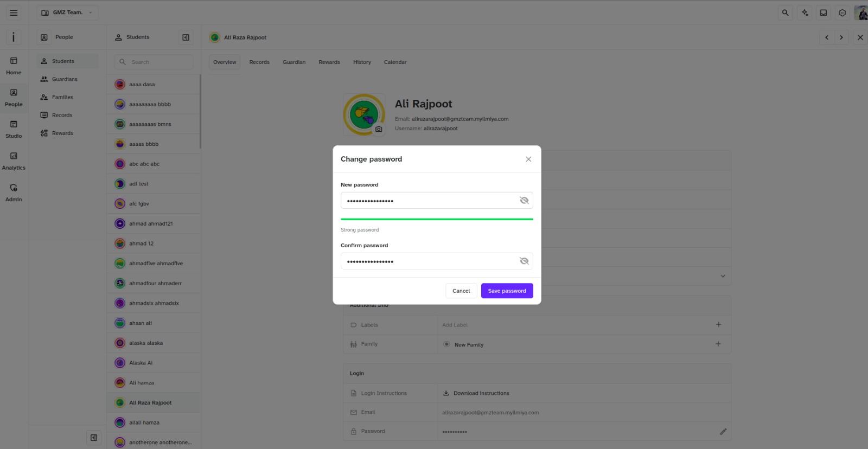Open Analytics in the left rail
The height and width of the screenshot is (449, 868).
pos(14,161)
